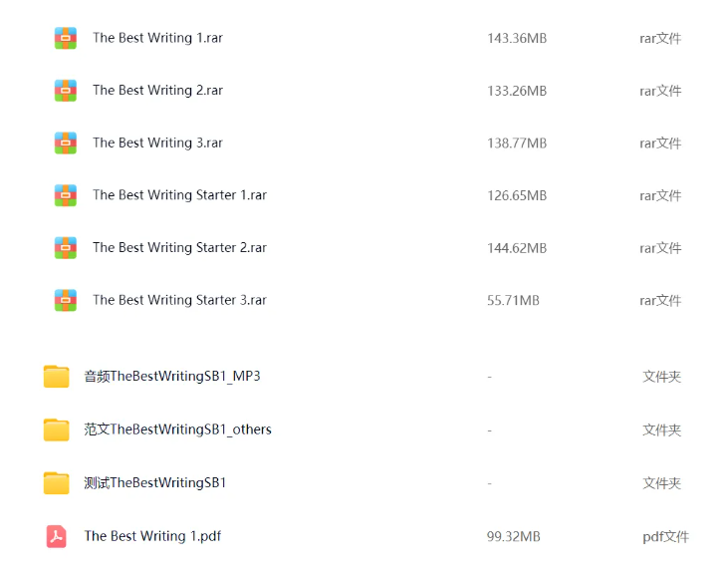This screenshot has width=728, height=569.
Task: Open the 音频TheBestWritingSB1_MP3 folder name
Action: pyautogui.click(x=172, y=377)
